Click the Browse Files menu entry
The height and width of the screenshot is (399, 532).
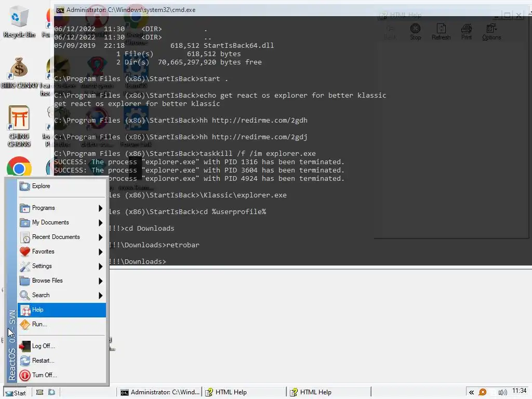pos(62,281)
